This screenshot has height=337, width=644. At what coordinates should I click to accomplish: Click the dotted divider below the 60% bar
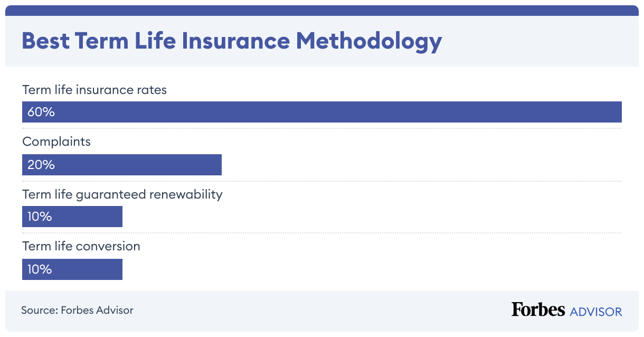tap(322, 128)
